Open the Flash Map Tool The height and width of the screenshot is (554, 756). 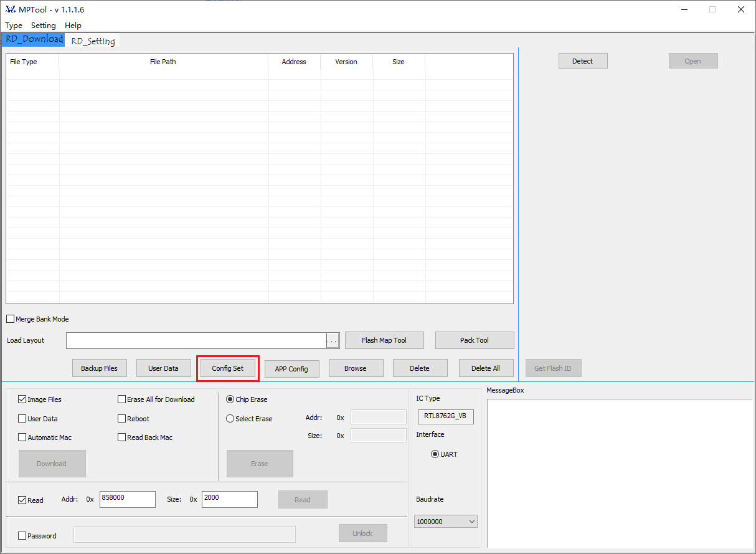[x=384, y=340]
